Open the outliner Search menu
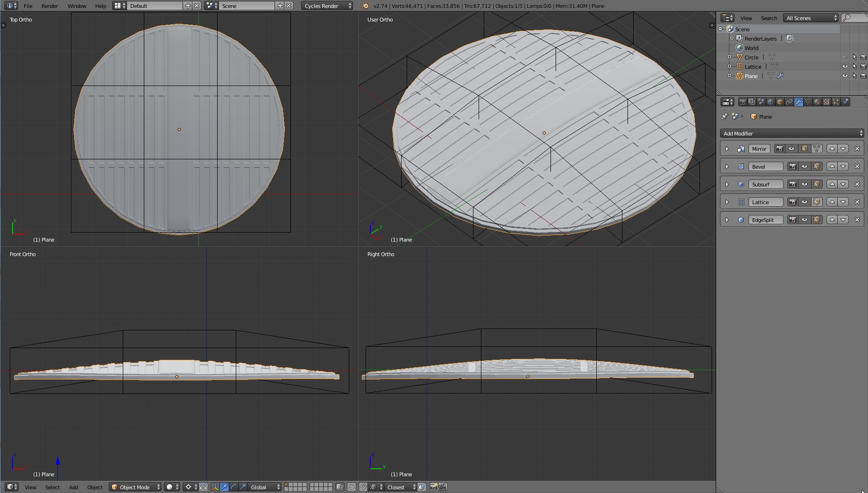This screenshot has height=493, width=868. click(x=769, y=18)
